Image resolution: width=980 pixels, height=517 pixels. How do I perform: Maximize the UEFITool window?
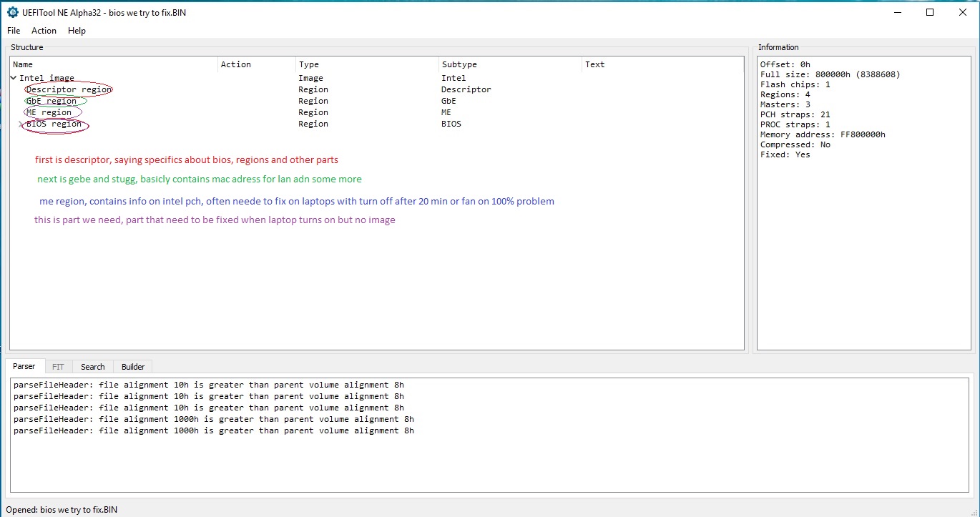[930, 12]
